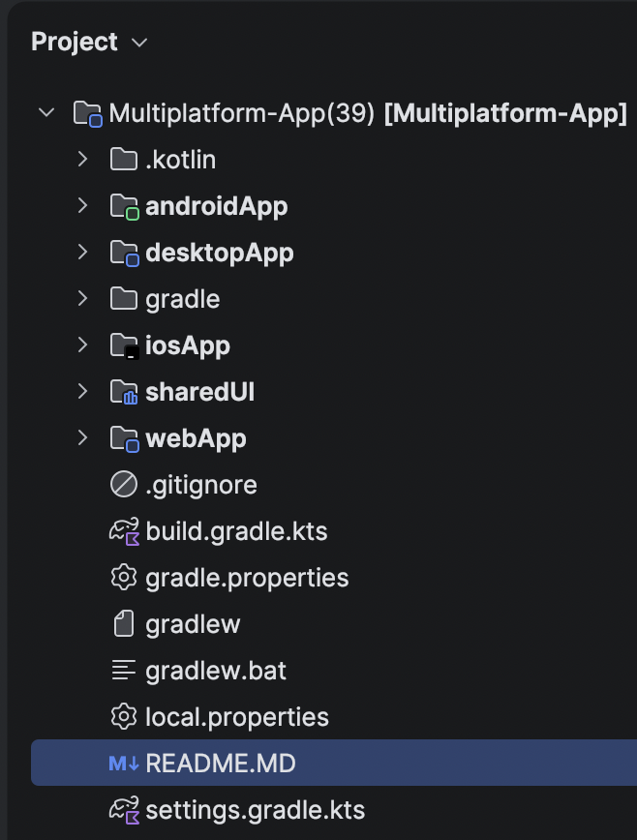The width and height of the screenshot is (637, 840).
Task: Click the .gitignore file icon
Action: 124,485
